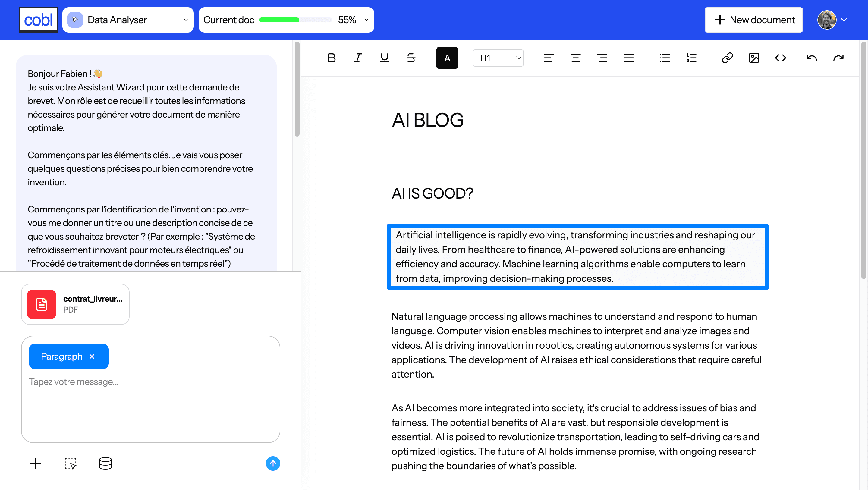Open the Data Analyser selector
Image resolution: width=868 pixels, height=490 pixels.
point(128,20)
